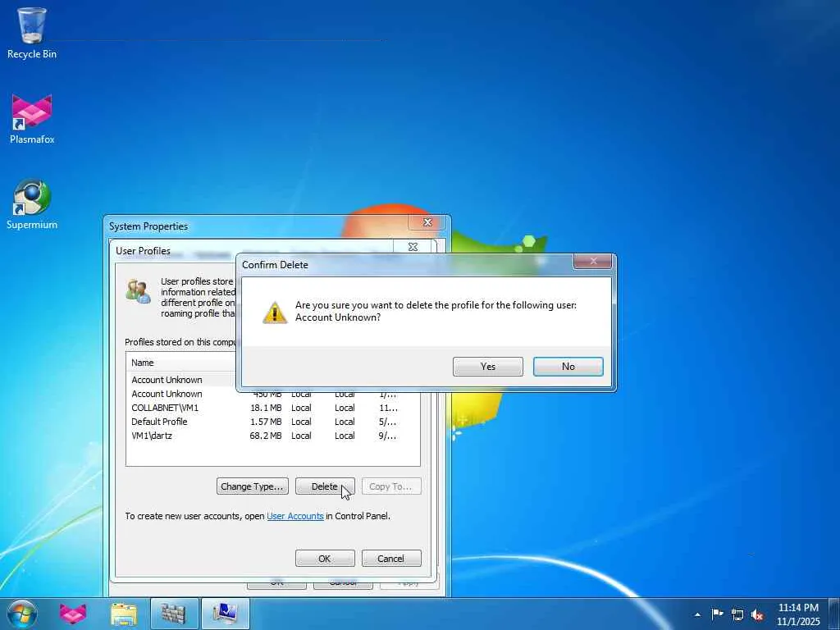The image size is (840, 630).
Task: Show hidden tray icons arrow
Action: tap(697, 614)
